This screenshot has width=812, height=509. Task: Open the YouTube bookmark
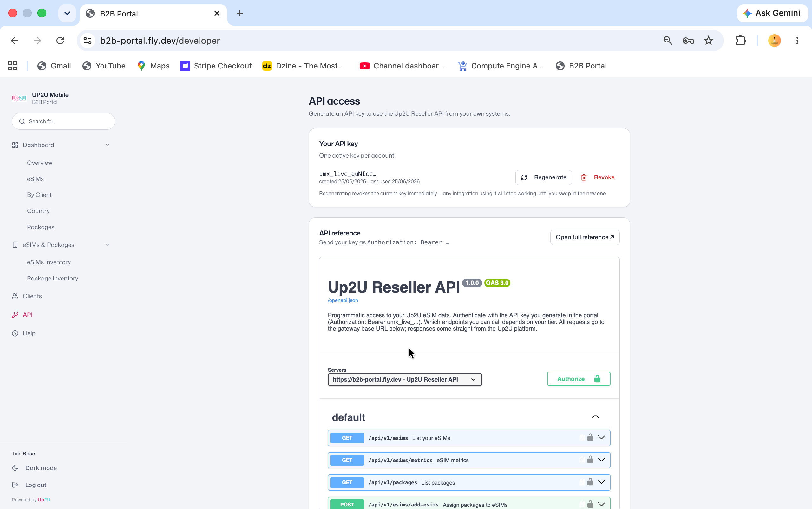click(x=104, y=66)
